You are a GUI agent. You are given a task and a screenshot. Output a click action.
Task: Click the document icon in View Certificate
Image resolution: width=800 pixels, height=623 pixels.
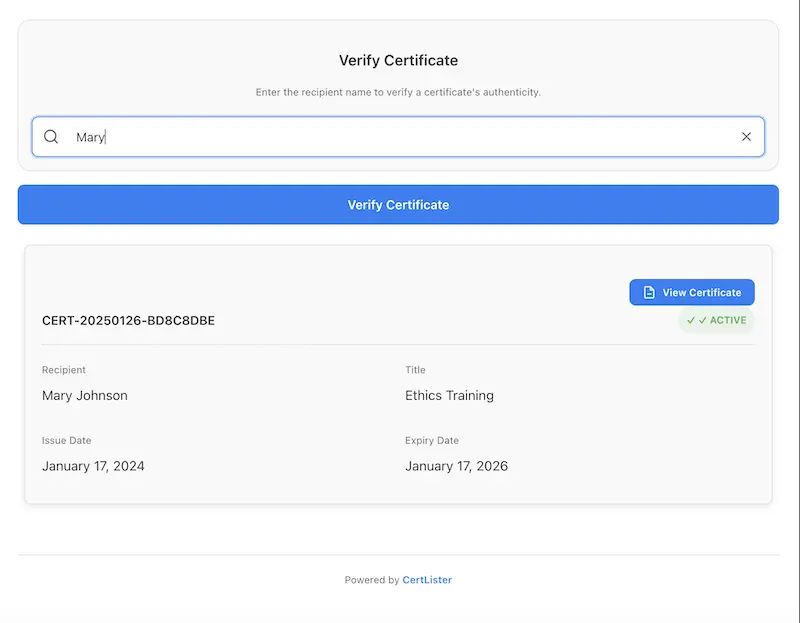click(649, 292)
